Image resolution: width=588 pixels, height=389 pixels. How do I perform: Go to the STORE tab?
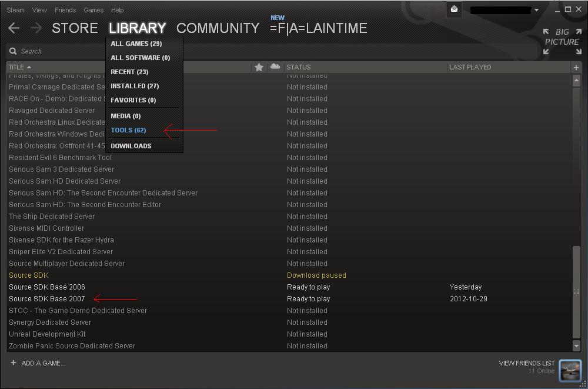tap(75, 28)
